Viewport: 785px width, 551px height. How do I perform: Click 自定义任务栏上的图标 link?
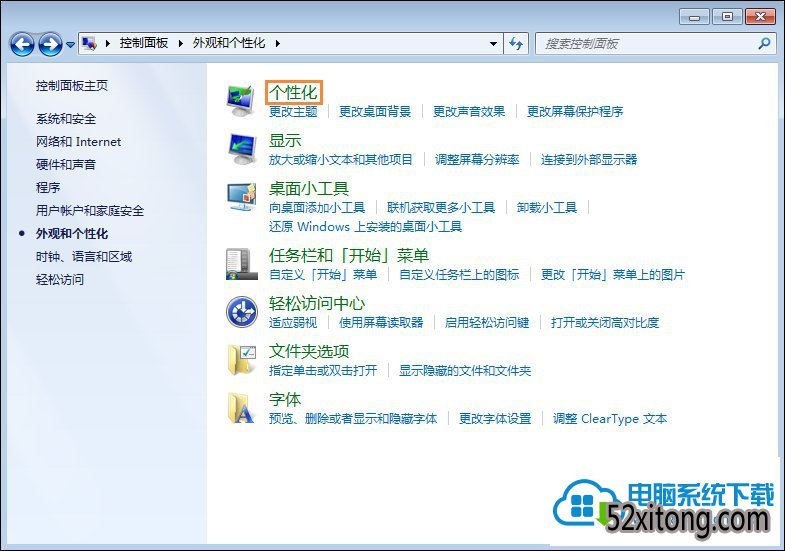click(x=459, y=275)
